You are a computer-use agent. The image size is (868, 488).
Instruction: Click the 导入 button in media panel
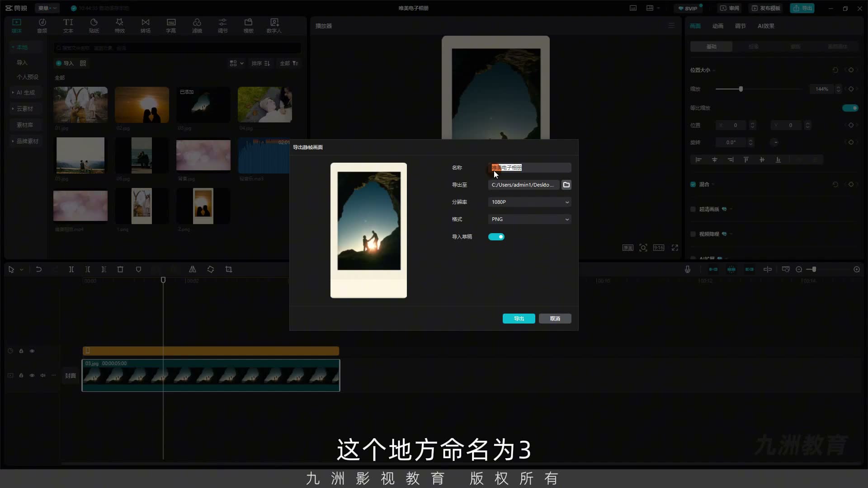(x=65, y=63)
